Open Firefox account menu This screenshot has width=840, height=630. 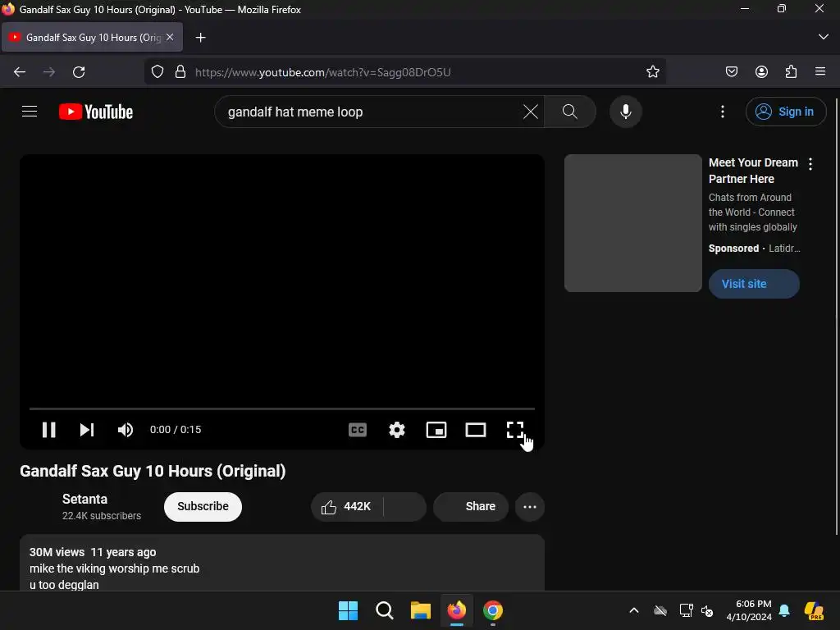click(761, 72)
